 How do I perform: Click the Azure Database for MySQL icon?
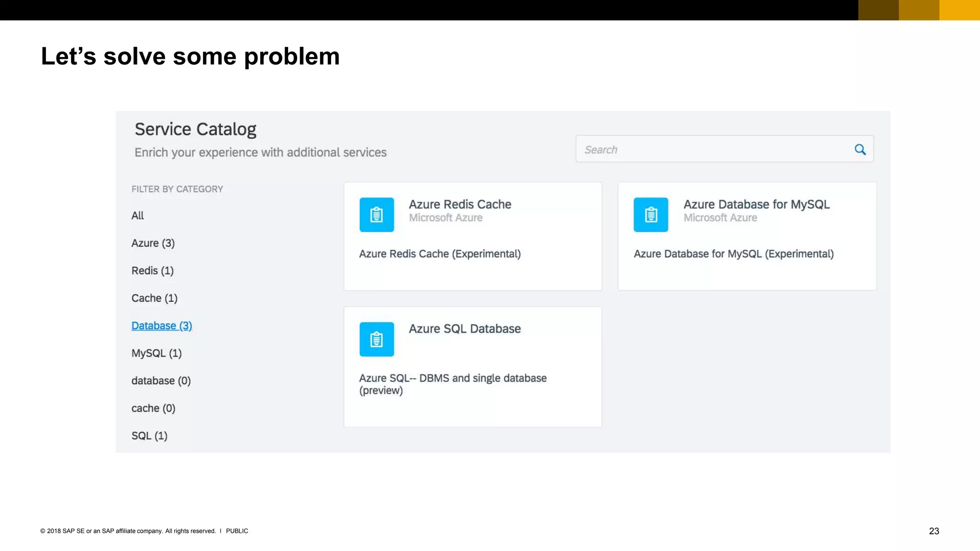pos(651,215)
